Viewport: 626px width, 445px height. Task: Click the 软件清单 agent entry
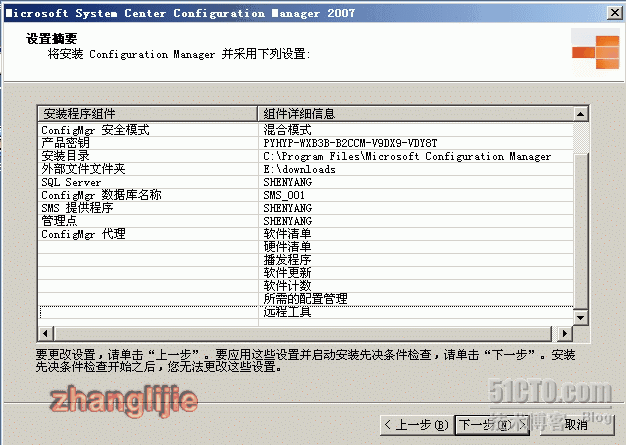click(287, 234)
